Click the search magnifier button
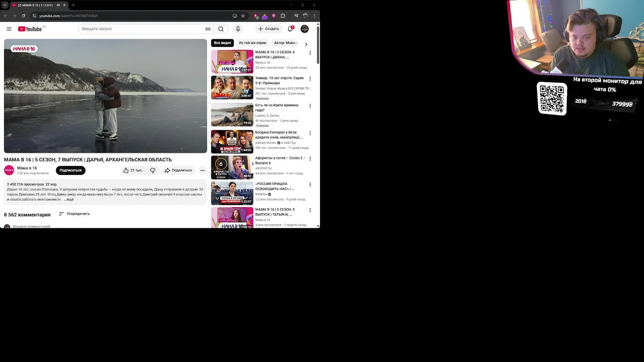The height and width of the screenshot is (362, 644). pos(220,29)
